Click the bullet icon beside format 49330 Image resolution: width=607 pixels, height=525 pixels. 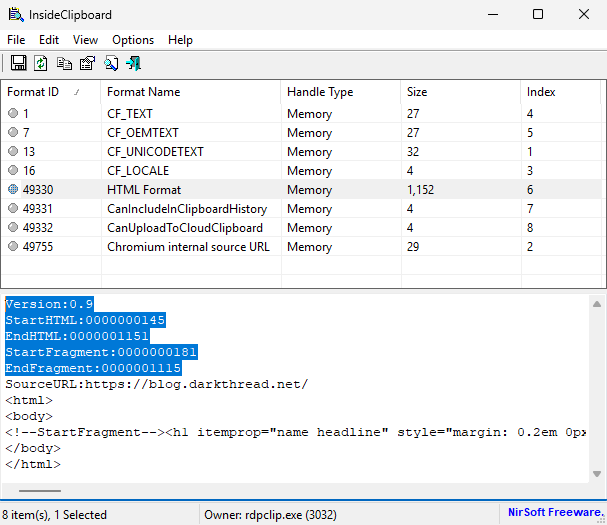[x=12, y=190]
